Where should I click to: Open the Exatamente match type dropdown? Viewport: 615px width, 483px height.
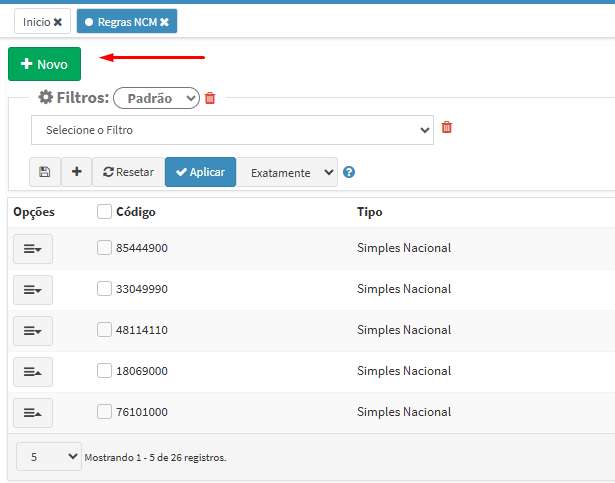point(288,172)
